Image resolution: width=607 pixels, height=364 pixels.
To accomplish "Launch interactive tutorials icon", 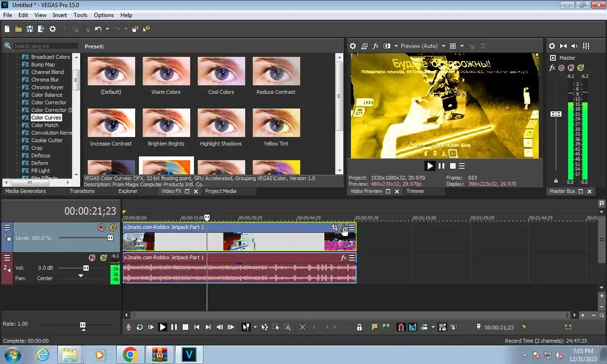I will [x=135, y=29].
